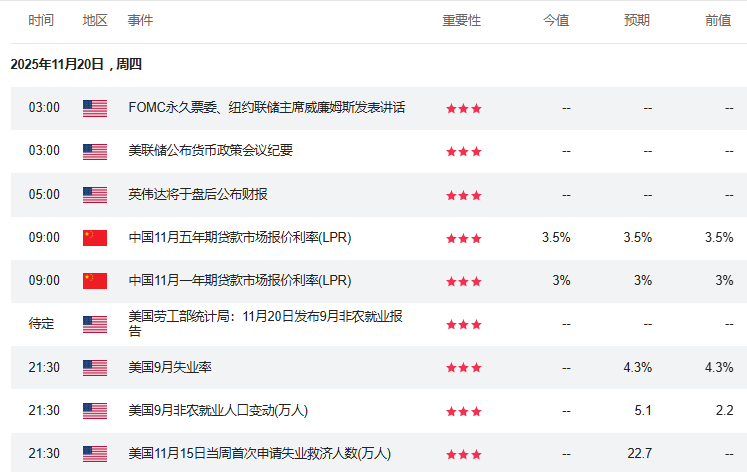Open event FOMC永久票委、纽约联储主席威廉姆斯发表讲话
The height and width of the screenshot is (472, 747).
tap(267, 108)
